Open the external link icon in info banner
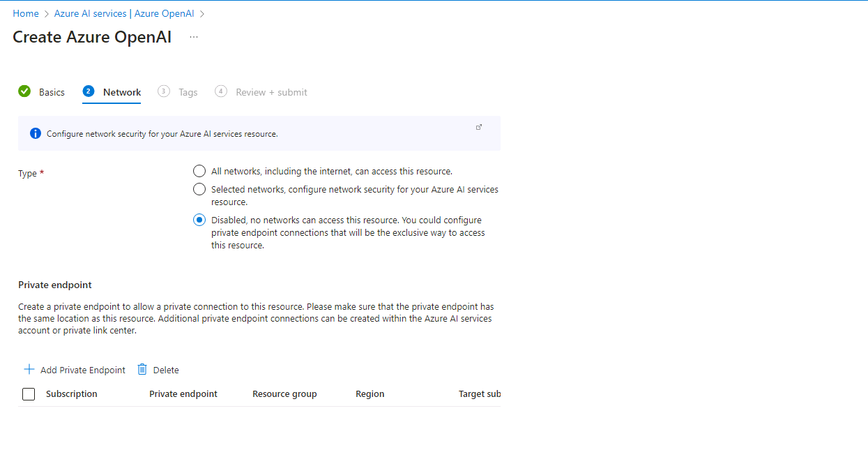868x450 pixels. (x=479, y=127)
